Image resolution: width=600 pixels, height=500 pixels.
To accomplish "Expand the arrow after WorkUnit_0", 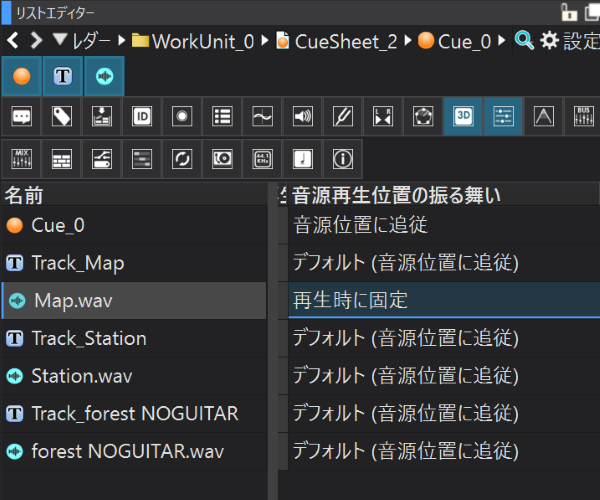I will pos(265,40).
